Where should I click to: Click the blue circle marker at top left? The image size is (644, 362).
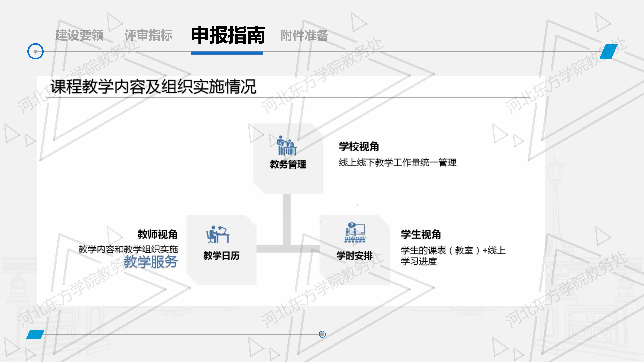click(35, 51)
